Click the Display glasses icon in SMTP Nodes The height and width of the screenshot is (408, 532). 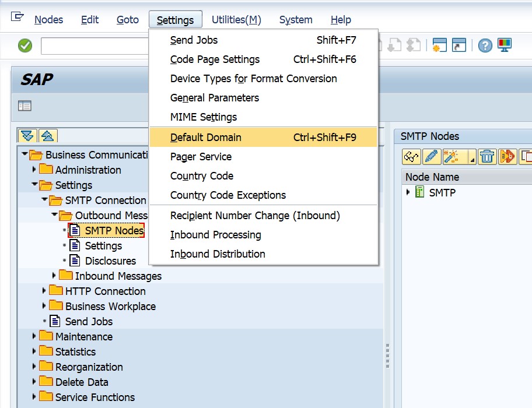[411, 157]
